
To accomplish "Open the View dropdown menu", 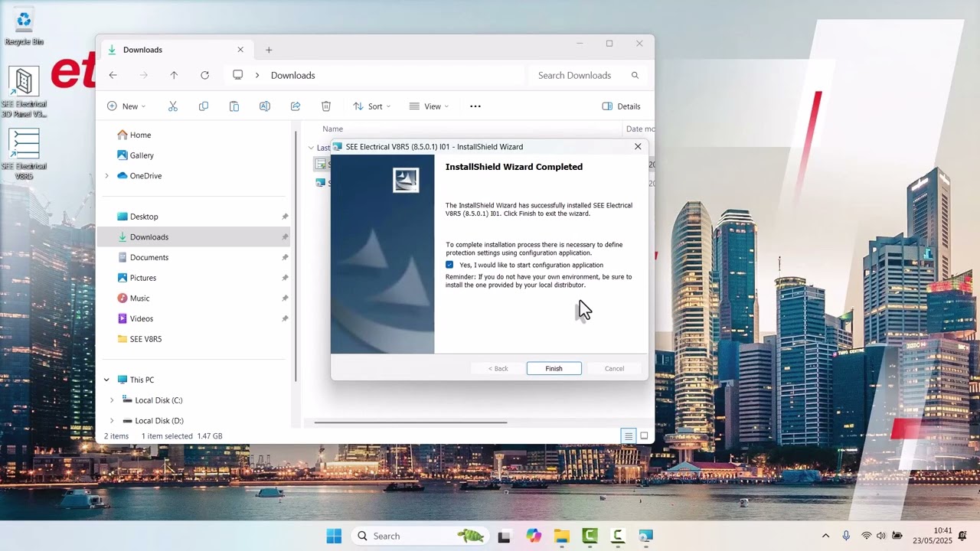I will 429,106.
